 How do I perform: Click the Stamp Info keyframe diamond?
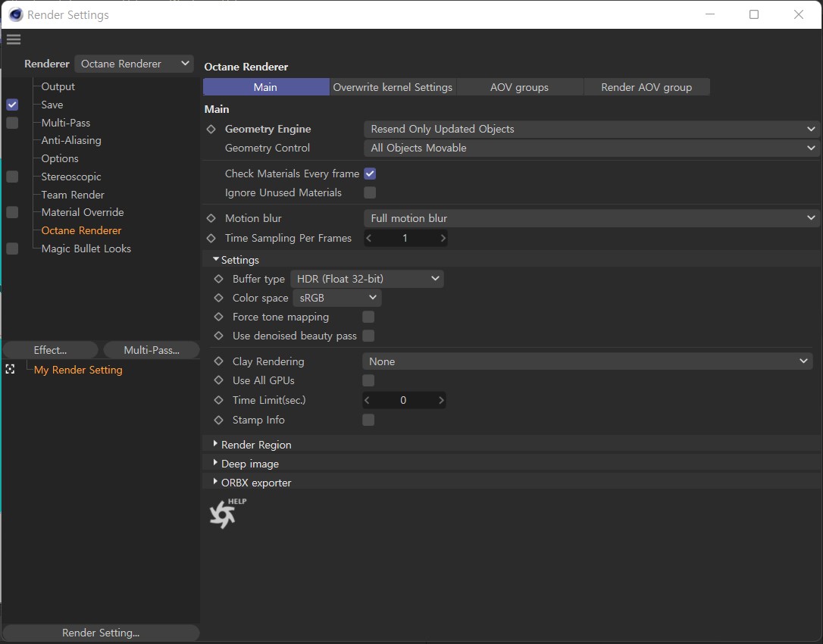(x=219, y=420)
